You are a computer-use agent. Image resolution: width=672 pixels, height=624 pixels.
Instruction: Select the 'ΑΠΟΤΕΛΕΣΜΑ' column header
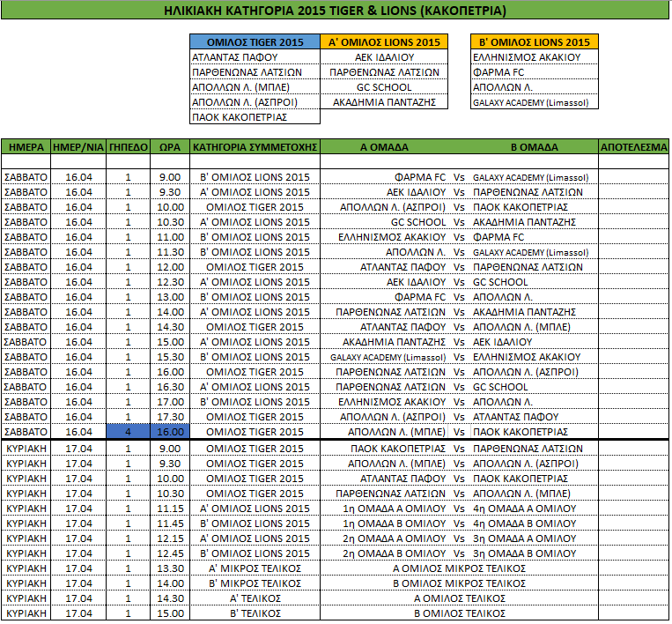coord(633,147)
